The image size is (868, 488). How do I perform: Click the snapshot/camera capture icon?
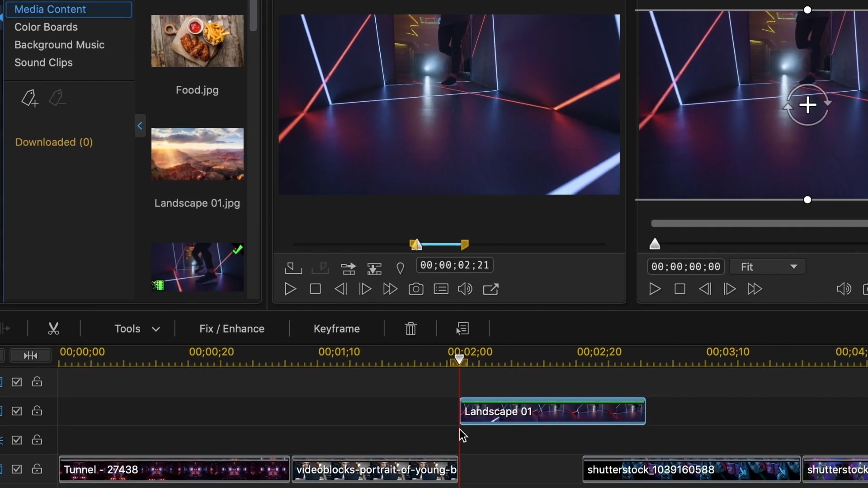(x=416, y=289)
